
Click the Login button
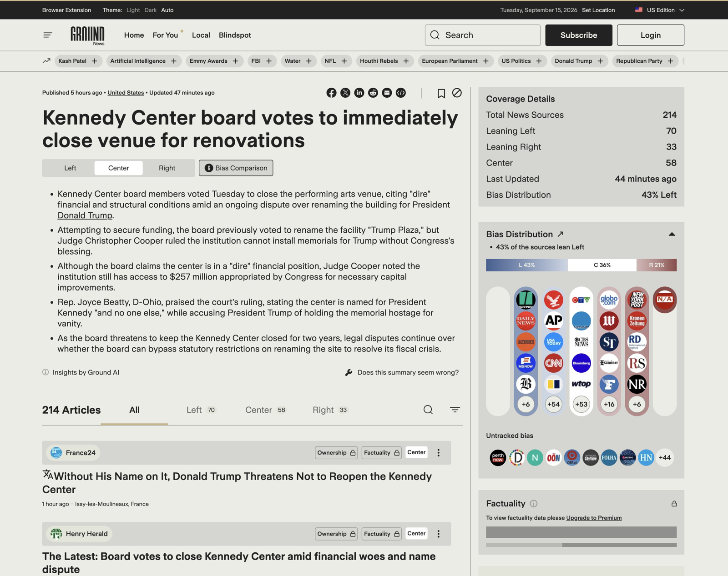point(651,35)
